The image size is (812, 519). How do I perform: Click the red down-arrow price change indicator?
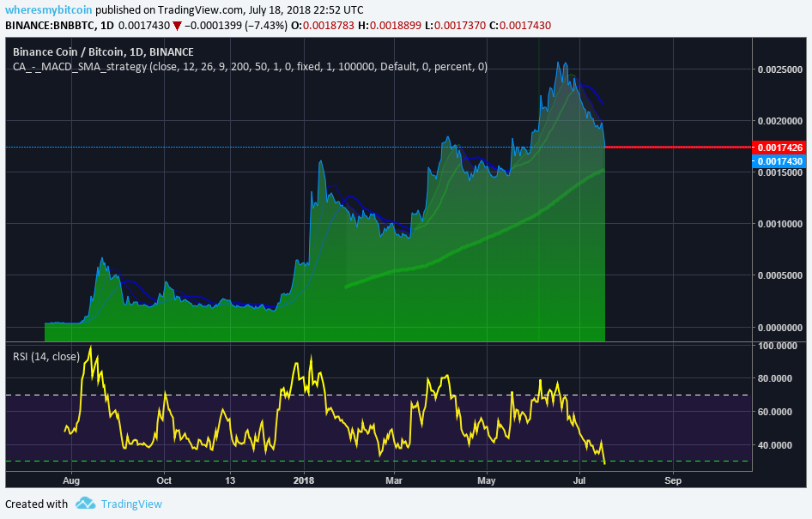pos(177,26)
